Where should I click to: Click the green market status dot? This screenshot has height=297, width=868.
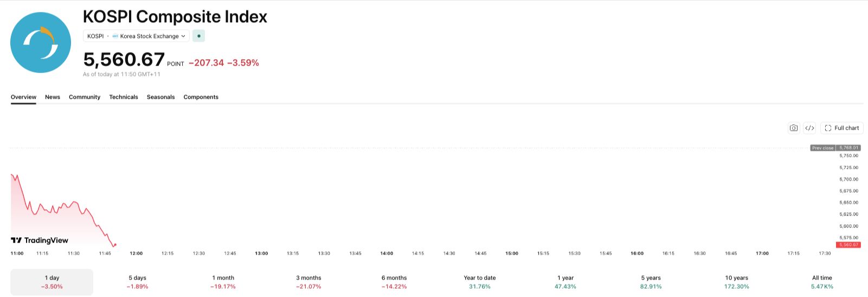[x=199, y=36]
